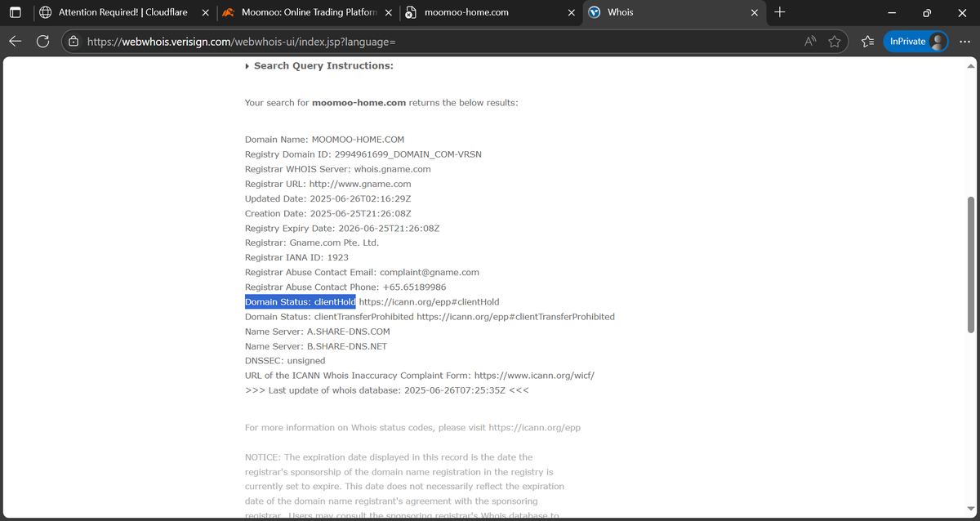Screen dimensions: 980x521
Task: Minimize the browser window
Action: click(x=891, y=12)
